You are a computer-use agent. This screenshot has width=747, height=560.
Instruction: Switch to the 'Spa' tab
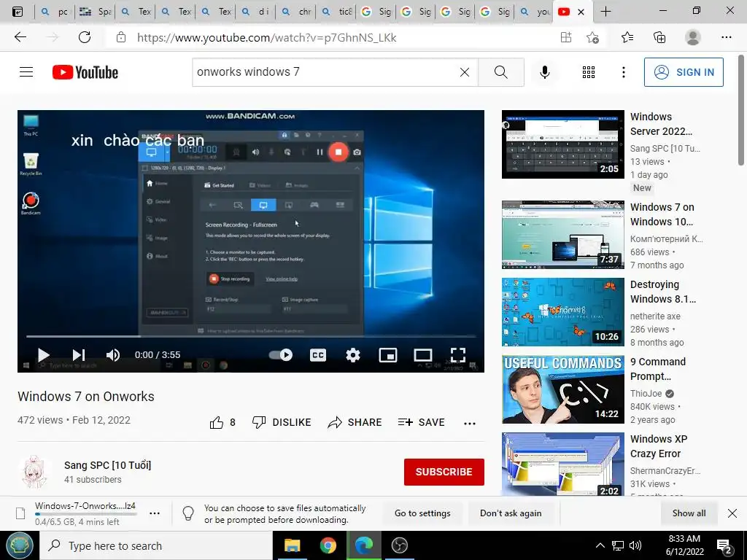pyautogui.click(x=94, y=12)
